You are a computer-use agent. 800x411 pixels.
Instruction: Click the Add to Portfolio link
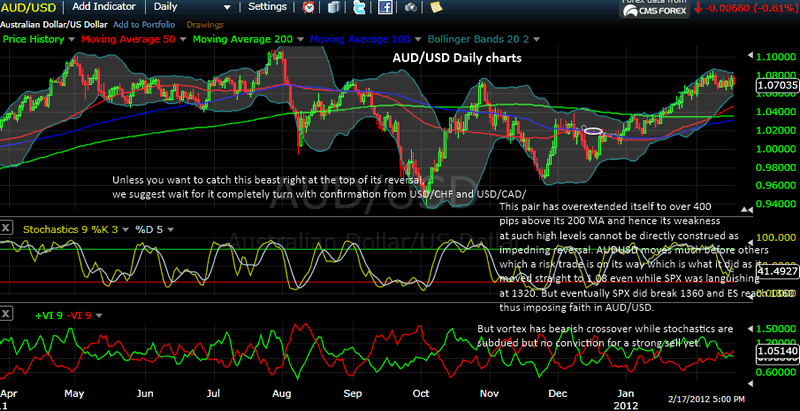pos(142,22)
